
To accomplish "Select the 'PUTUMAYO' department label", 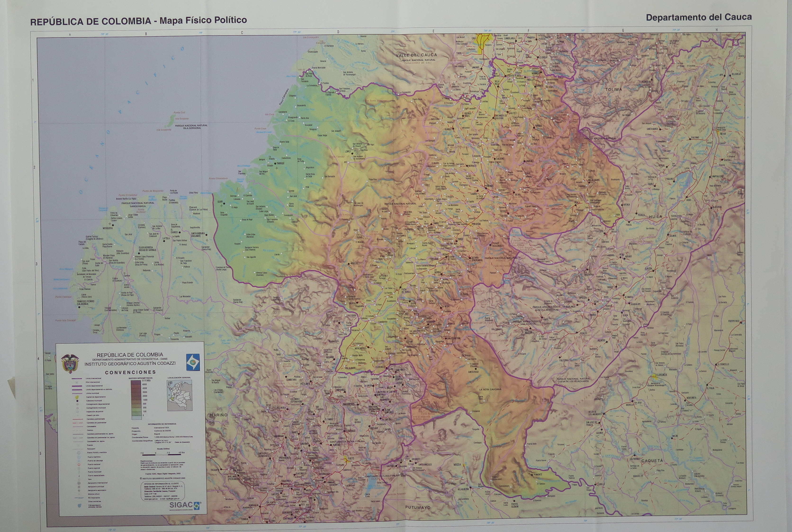I will pos(418,508).
